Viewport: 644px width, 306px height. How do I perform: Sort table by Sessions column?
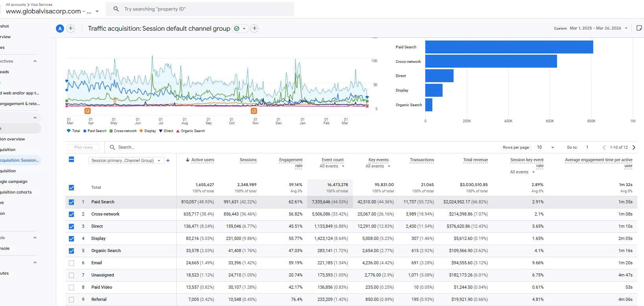point(248,160)
